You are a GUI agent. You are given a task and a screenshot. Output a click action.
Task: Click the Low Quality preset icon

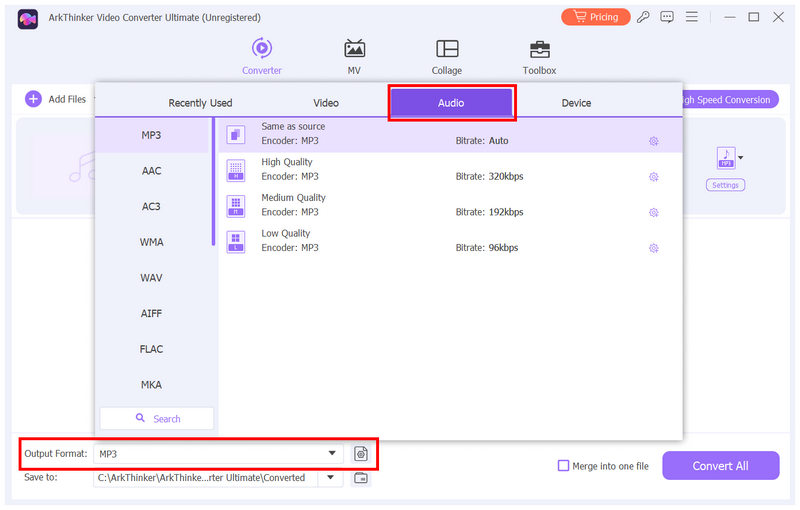pyautogui.click(x=236, y=242)
